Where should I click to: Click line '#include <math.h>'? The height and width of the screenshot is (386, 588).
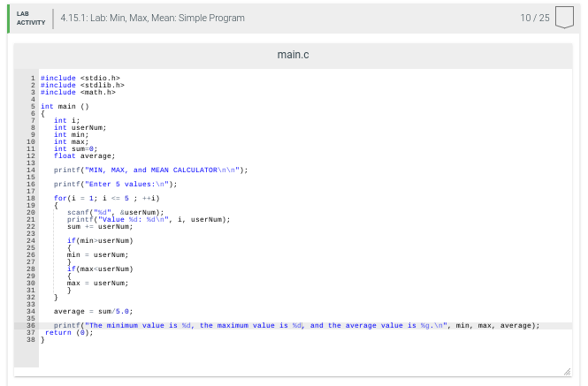click(x=78, y=92)
